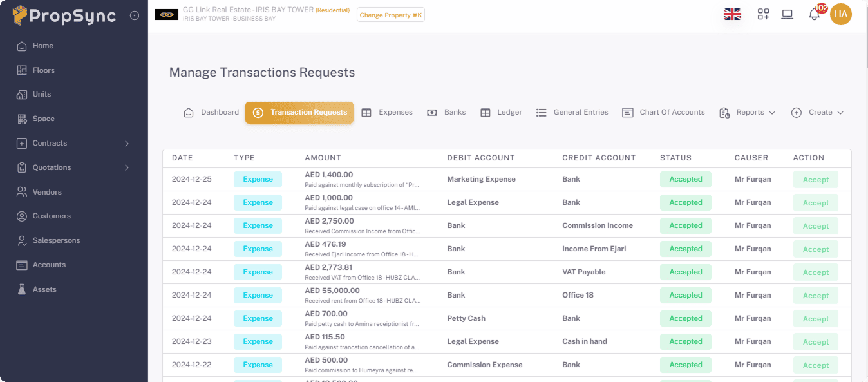Image resolution: width=868 pixels, height=382 pixels.
Task: Expand the Create dropdown
Action: point(817,112)
